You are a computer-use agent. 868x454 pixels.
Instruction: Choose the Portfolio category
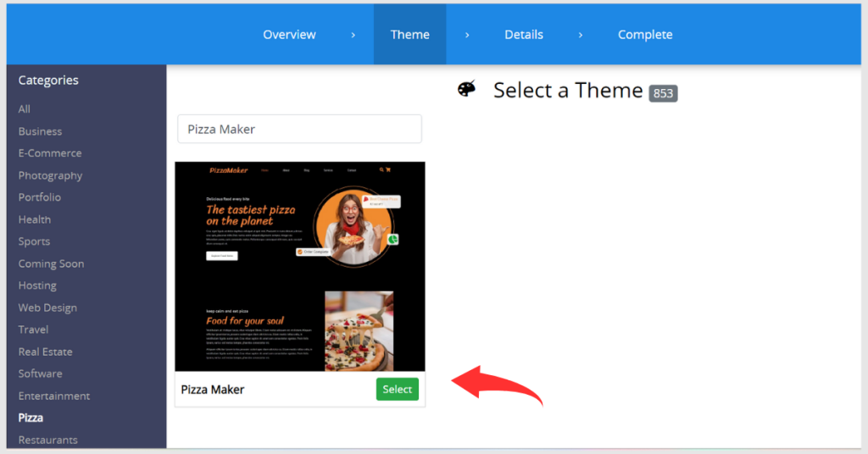coord(39,197)
